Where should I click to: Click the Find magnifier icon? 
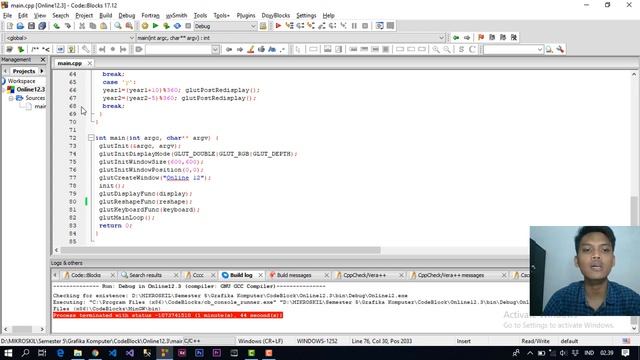(118, 26)
